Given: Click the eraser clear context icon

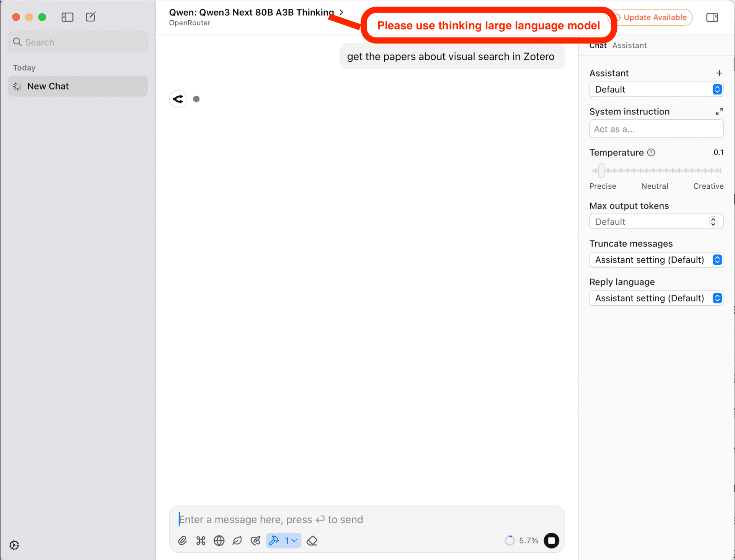Looking at the screenshot, I should (312, 540).
